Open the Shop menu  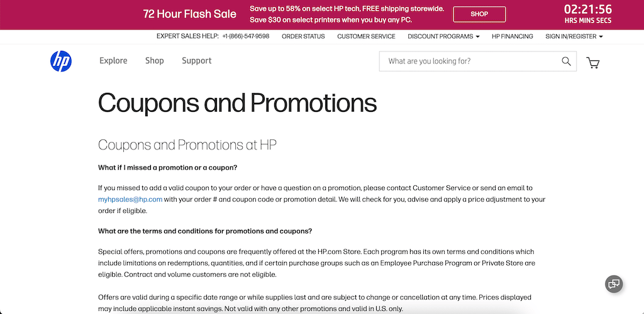(154, 61)
